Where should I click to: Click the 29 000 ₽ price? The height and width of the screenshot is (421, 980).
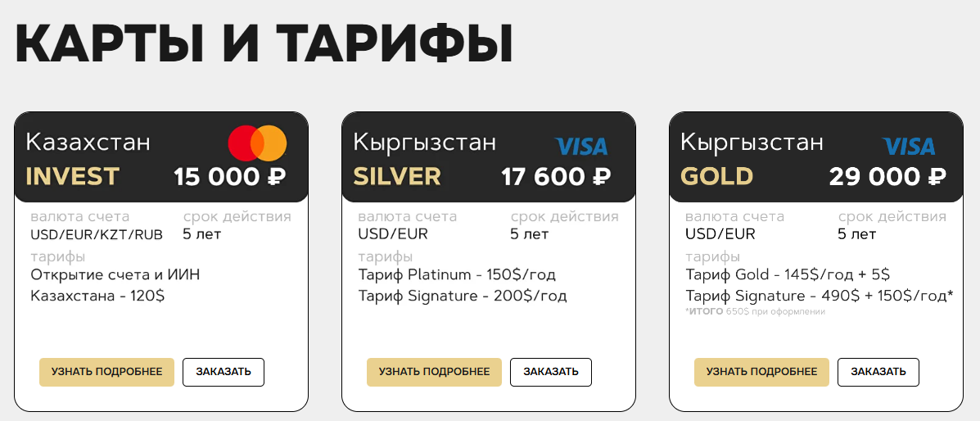click(887, 177)
